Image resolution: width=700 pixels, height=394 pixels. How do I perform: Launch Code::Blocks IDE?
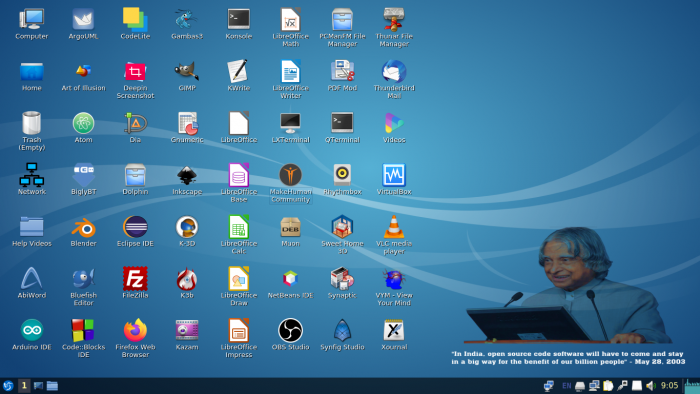(x=83, y=330)
